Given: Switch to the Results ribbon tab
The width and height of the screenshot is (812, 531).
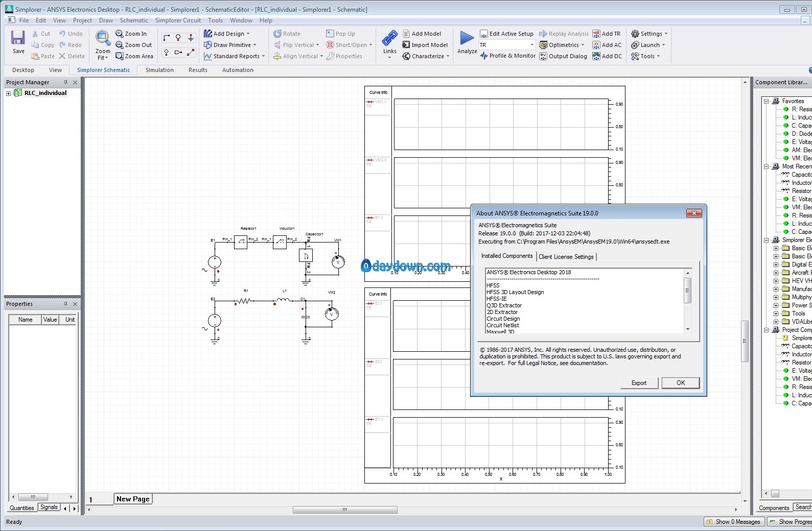Looking at the screenshot, I should tap(198, 70).
